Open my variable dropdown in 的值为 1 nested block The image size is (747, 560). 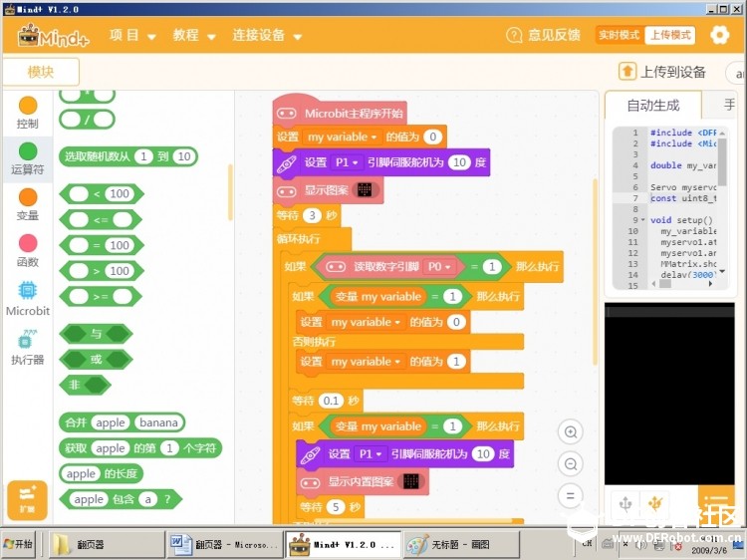[x=366, y=362]
